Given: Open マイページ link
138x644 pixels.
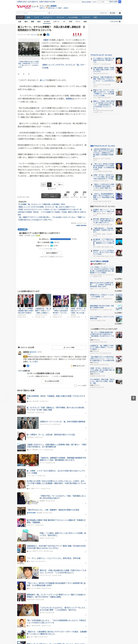Looking at the screenshot, I should click(x=103, y=13).
